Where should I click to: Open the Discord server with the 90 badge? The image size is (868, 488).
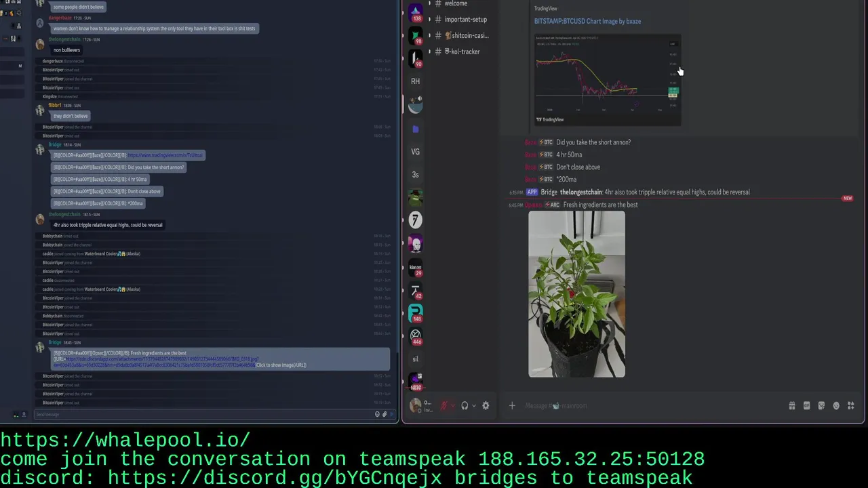point(416,58)
